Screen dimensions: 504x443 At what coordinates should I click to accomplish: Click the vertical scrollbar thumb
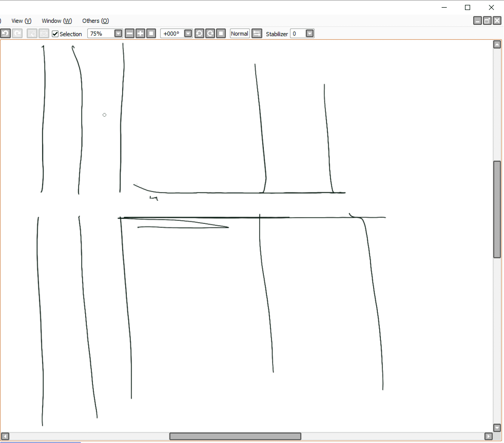point(497,209)
